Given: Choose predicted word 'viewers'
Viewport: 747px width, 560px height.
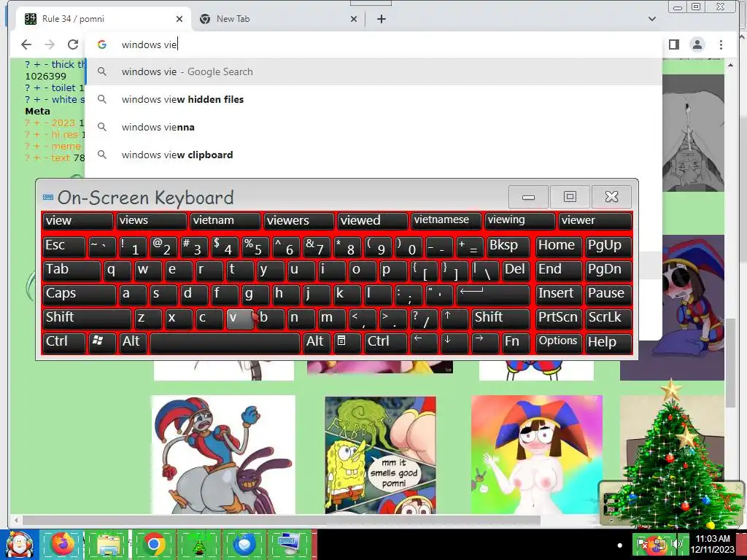Looking at the screenshot, I should coord(299,221).
